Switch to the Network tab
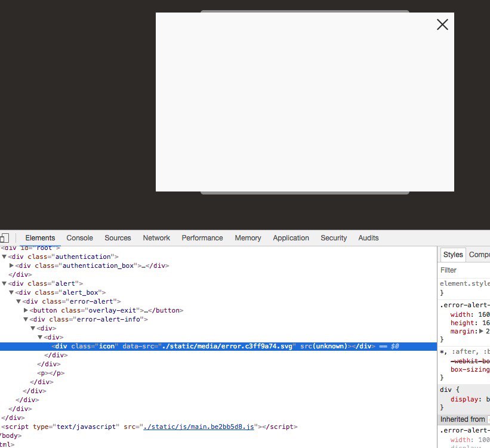490x448 pixels. pos(156,238)
